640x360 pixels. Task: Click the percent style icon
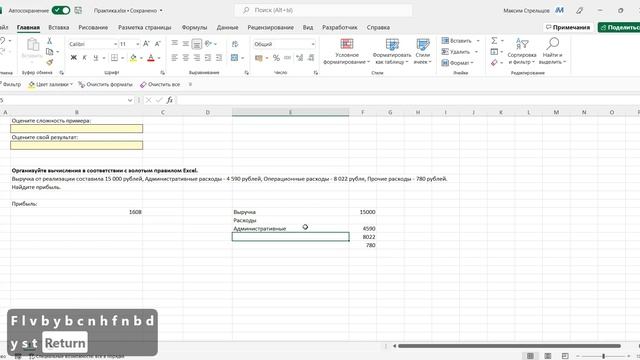click(x=276, y=58)
